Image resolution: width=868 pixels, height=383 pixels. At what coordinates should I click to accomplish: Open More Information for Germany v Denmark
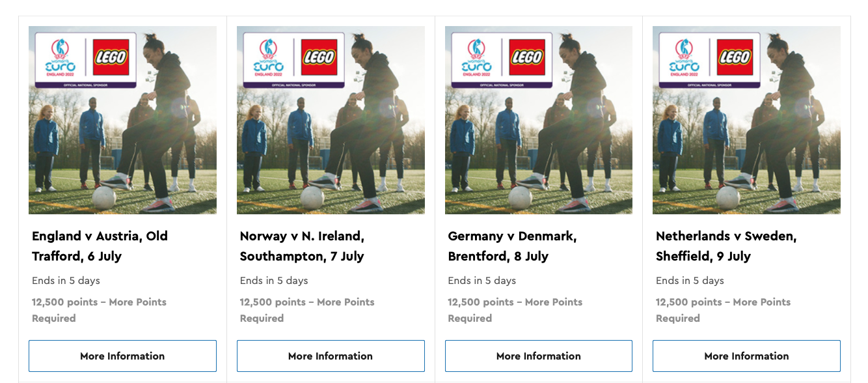pyautogui.click(x=539, y=356)
